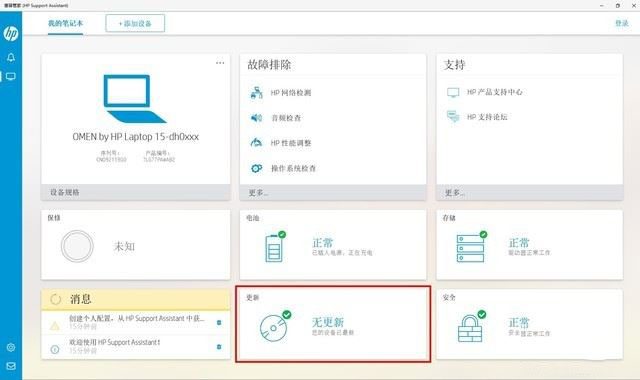Open the device card three-dot menu
This screenshot has width=640, height=380.
pyautogui.click(x=220, y=63)
